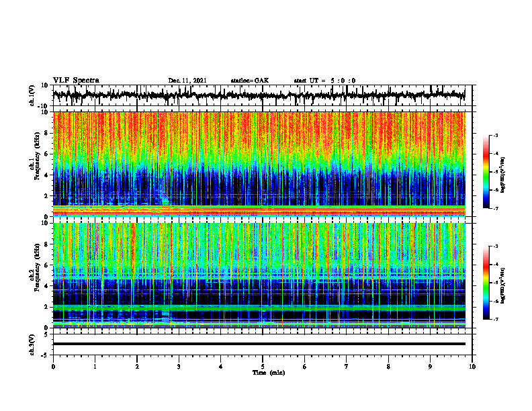Click the "7" tick on the time axis
Screen dimensions: 532x411
click(347, 367)
